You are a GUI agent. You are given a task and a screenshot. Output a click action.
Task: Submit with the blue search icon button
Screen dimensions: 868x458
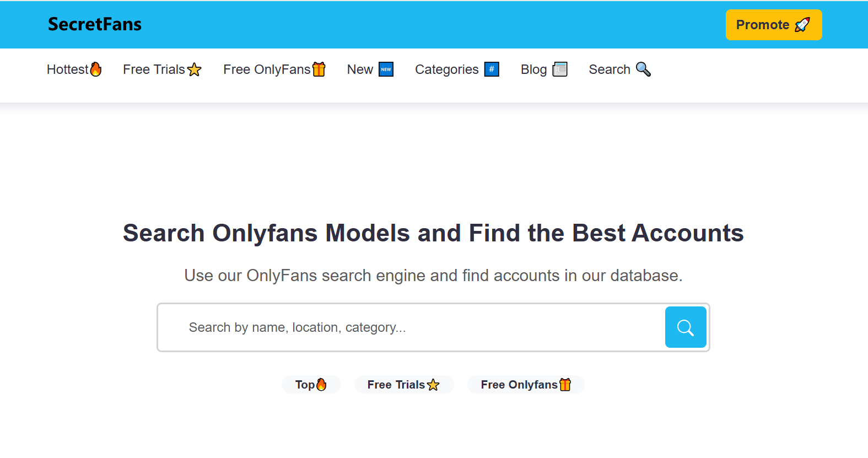pyautogui.click(x=686, y=327)
